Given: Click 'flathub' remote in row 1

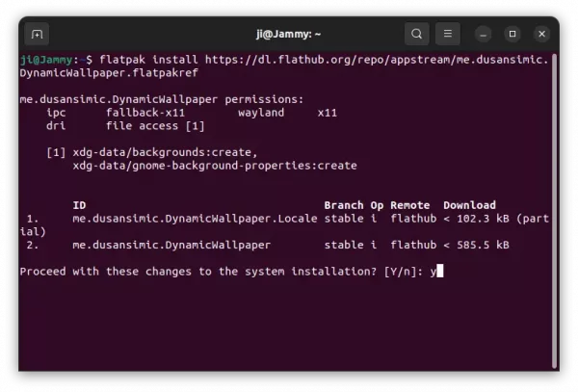Looking at the screenshot, I should click(x=413, y=219).
